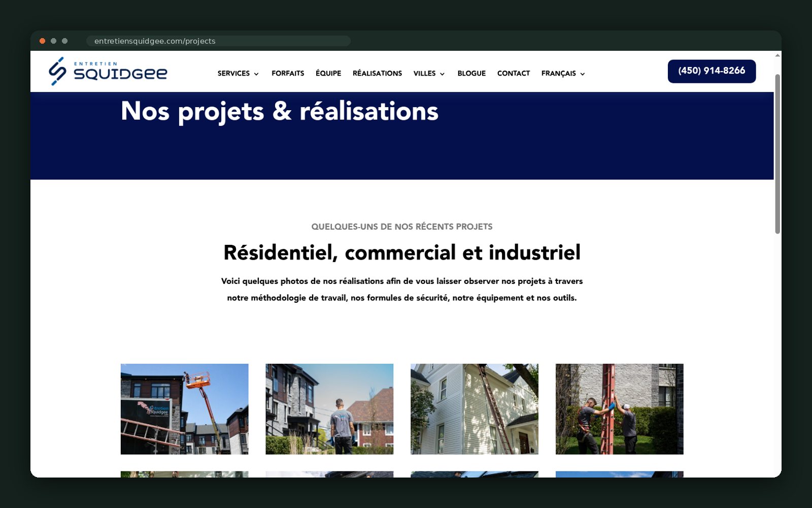Click the Quelques-uns de nos récents projets text
Viewport: 812px width, 508px height.
point(402,227)
